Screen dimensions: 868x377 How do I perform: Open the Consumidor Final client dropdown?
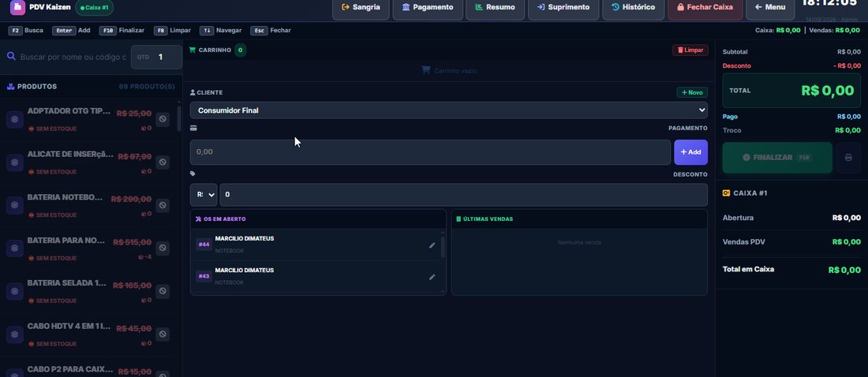pos(448,110)
